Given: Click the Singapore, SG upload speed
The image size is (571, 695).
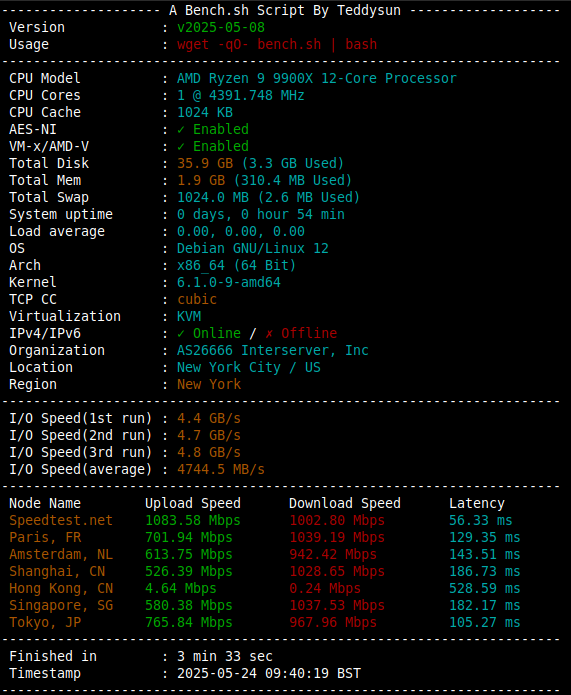Looking at the screenshot, I should pos(188,605).
